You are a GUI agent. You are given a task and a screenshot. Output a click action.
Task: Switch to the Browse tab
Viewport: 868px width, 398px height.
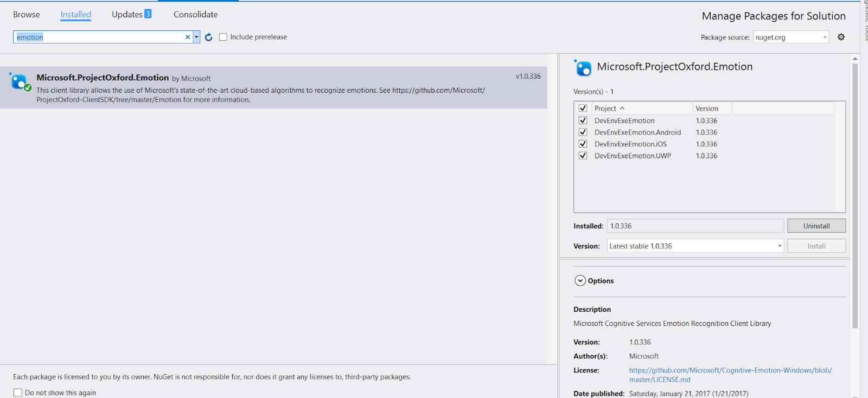pyautogui.click(x=27, y=15)
